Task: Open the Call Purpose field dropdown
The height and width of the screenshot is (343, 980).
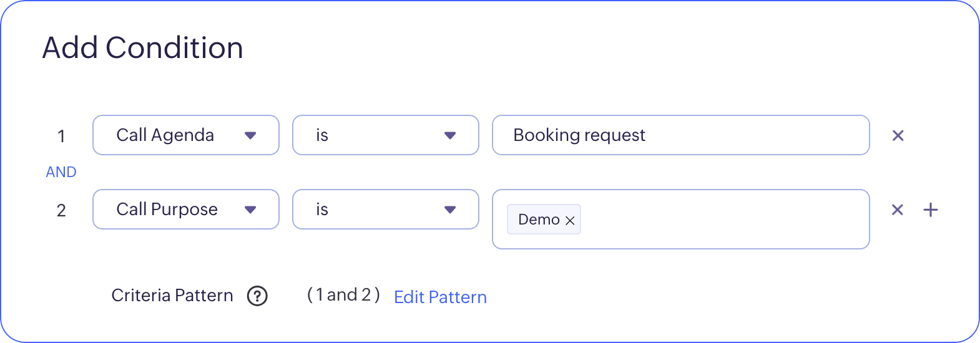Action: (186, 209)
